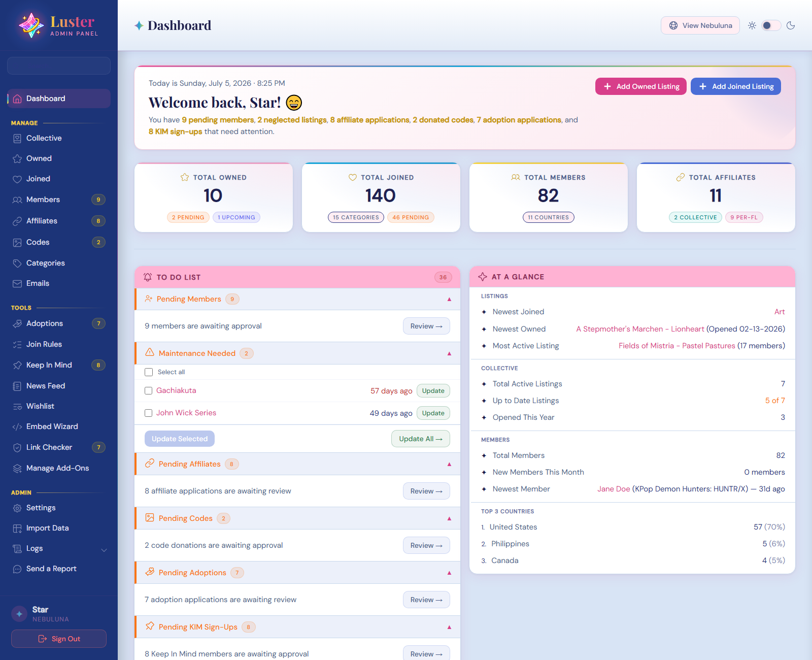Click the sun light-mode icon
This screenshot has width=812, height=660.
click(x=752, y=25)
